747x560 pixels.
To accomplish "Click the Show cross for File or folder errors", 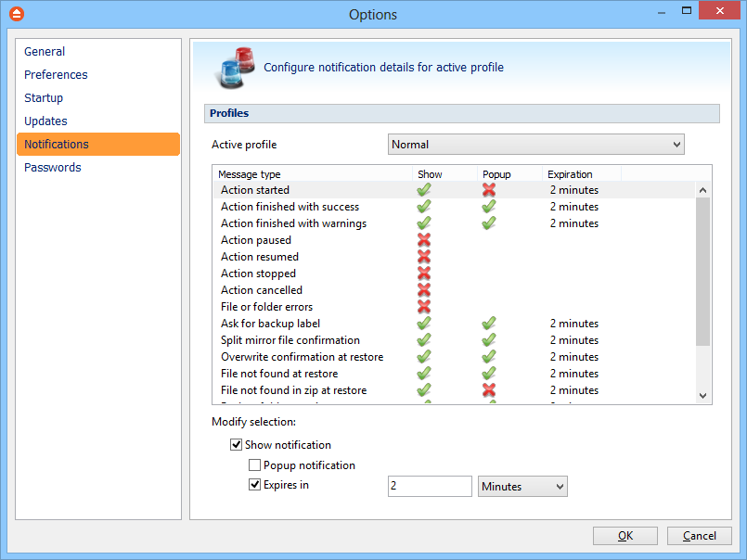I will tap(424, 307).
